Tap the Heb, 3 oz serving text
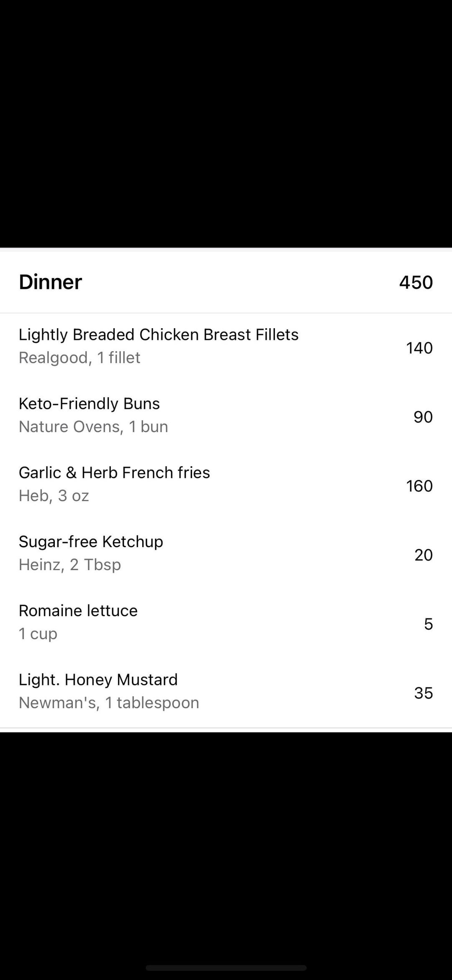This screenshot has width=452, height=980. (54, 496)
